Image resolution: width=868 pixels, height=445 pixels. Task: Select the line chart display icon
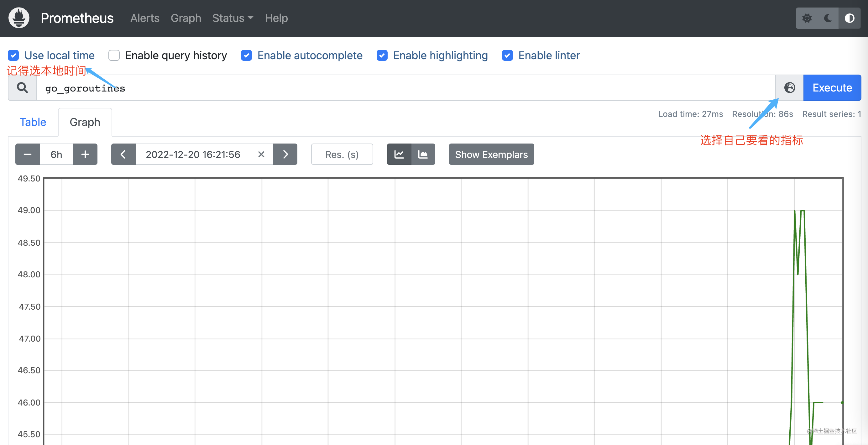tap(399, 154)
